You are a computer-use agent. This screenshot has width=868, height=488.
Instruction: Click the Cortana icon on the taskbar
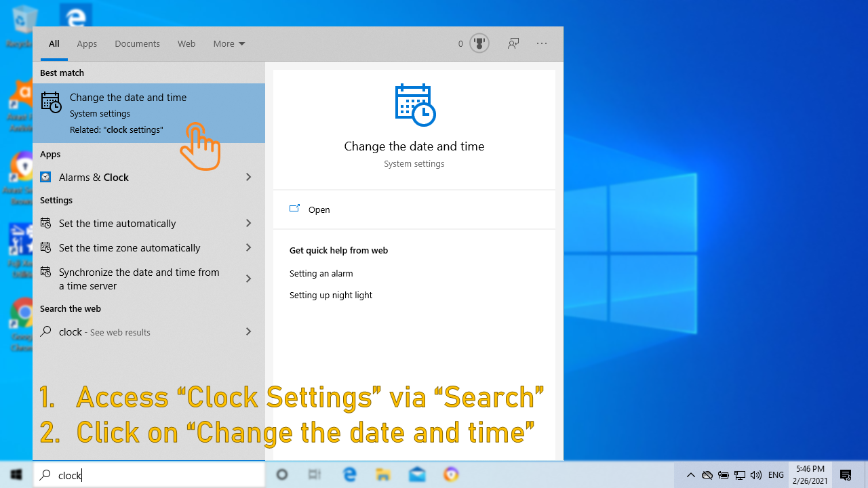281,474
